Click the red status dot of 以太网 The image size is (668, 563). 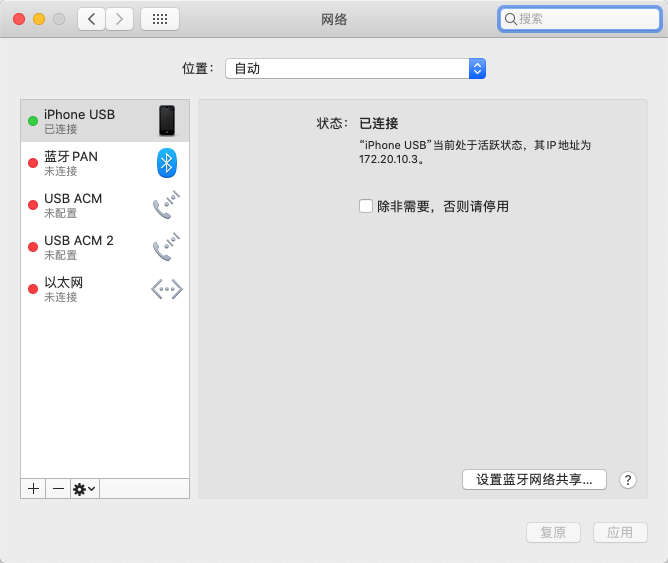pos(33,289)
